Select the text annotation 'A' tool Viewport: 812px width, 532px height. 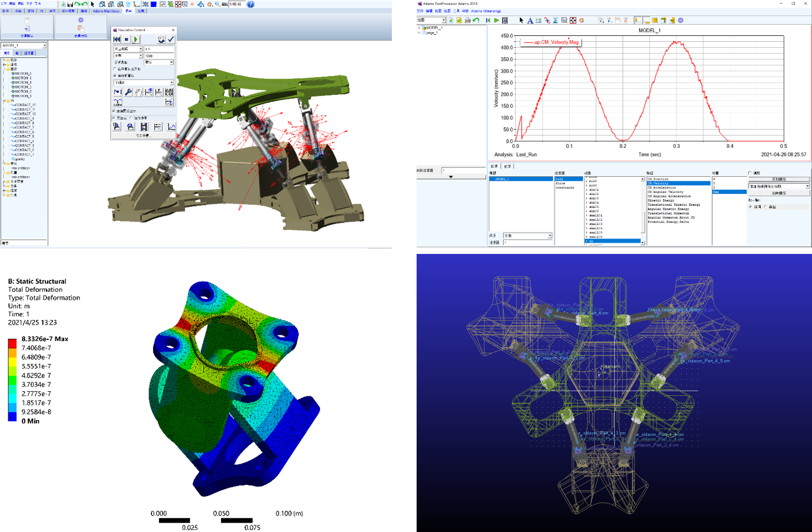click(530, 20)
